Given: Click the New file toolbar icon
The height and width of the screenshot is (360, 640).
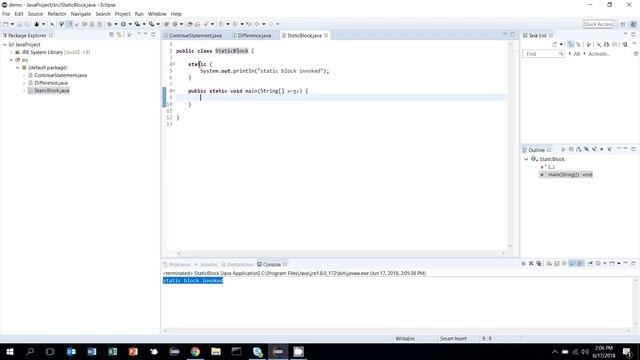Looking at the screenshot, I should click(6, 24).
